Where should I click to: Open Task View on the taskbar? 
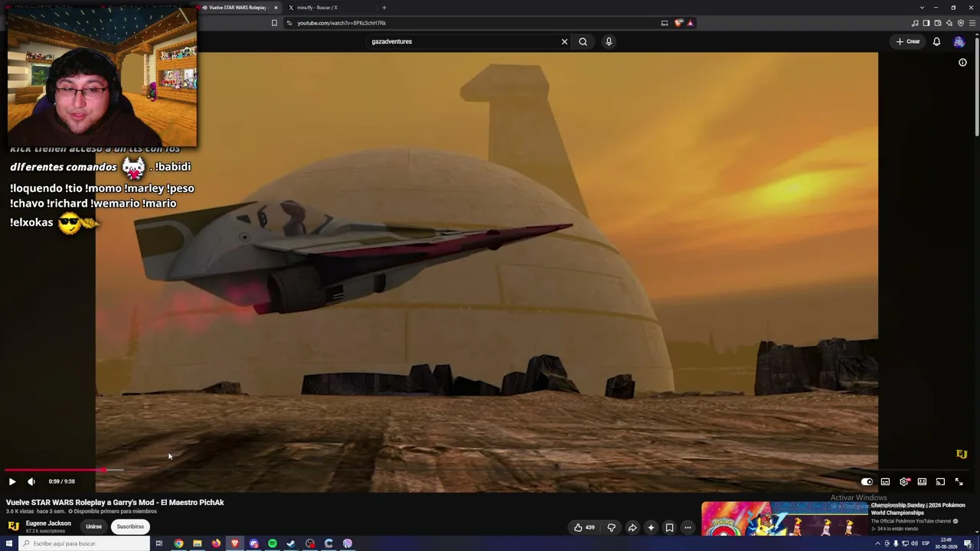pos(159,543)
